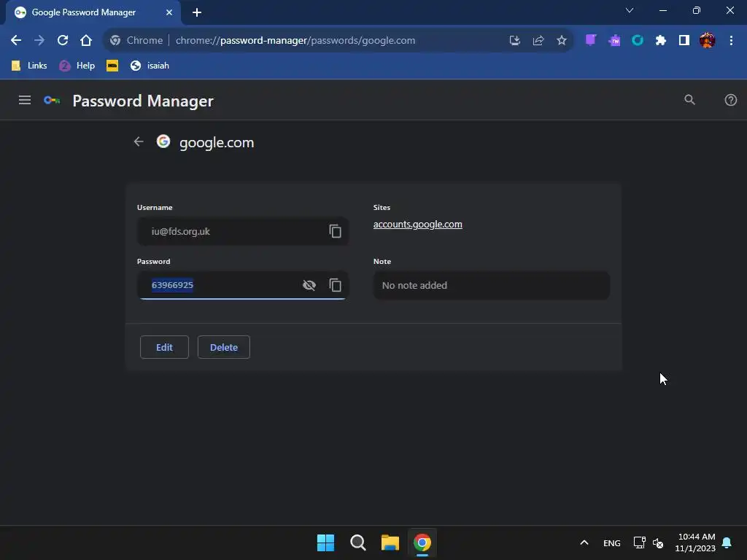Open the Password Manager help icon
This screenshot has height=560, width=747.
coord(731,100)
